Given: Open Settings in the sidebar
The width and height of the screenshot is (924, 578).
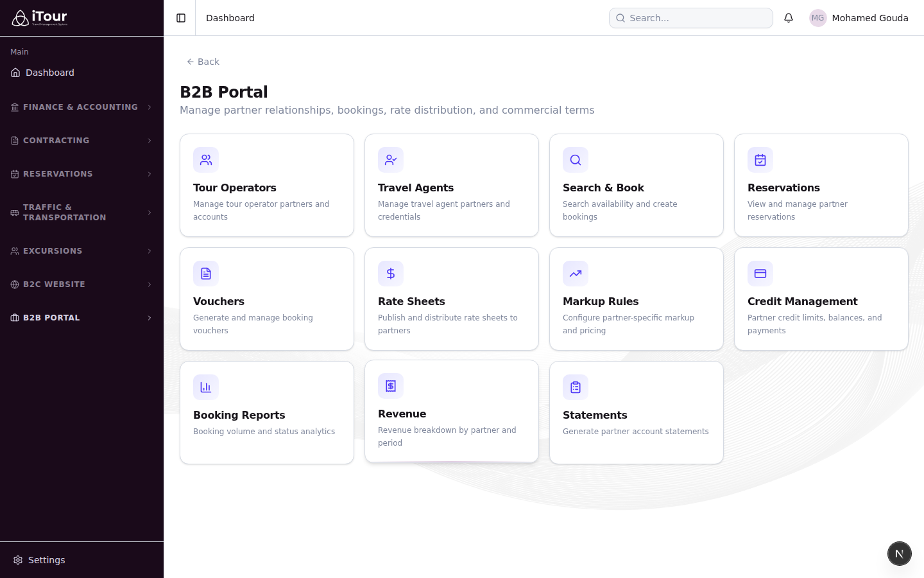Looking at the screenshot, I should click(x=81, y=560).
